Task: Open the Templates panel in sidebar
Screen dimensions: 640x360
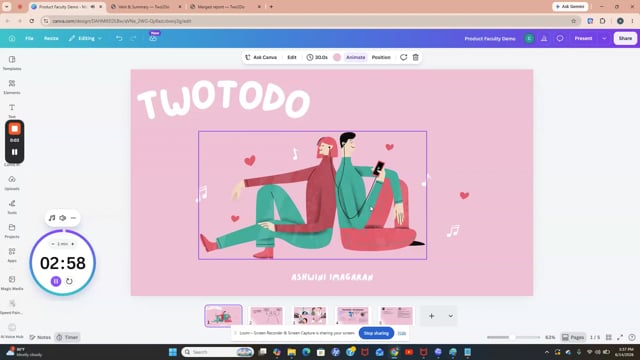Action: pyautogui.click(x=12, y=62)
